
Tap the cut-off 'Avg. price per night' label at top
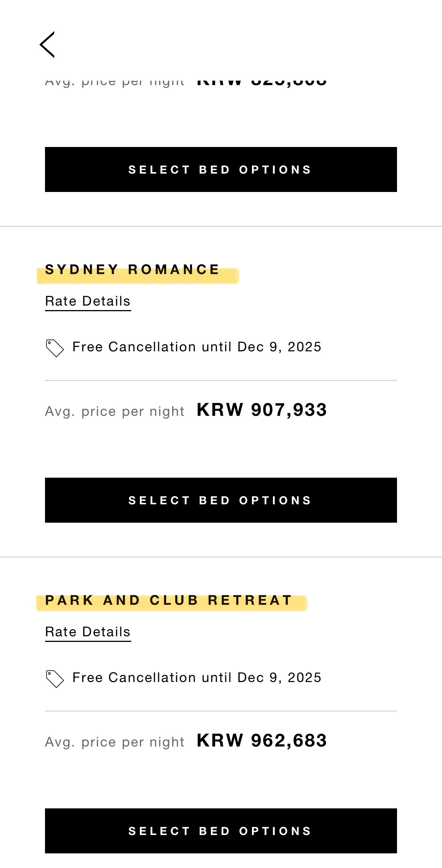click(115, 82)
